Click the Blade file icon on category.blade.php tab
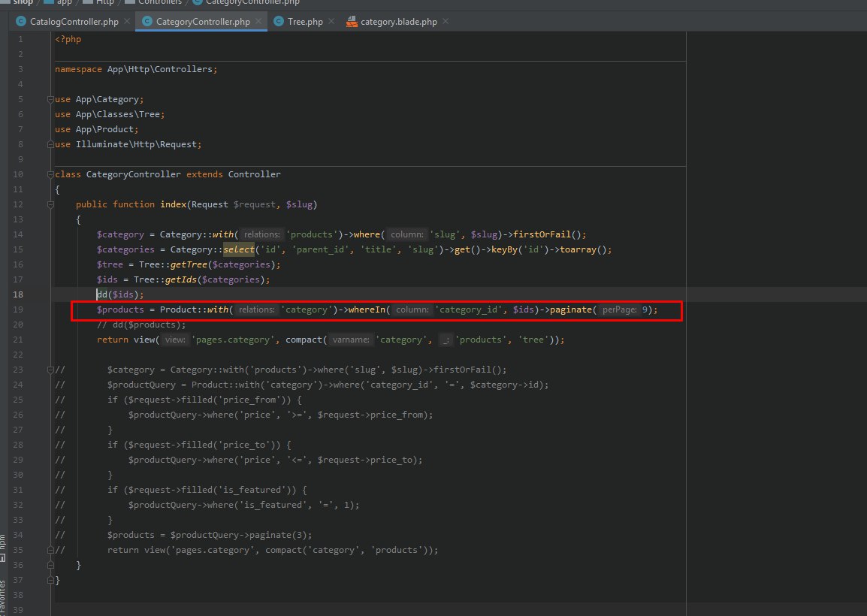Image resolution: width=867 pixels, height=616 pixels. coord(352,22)
